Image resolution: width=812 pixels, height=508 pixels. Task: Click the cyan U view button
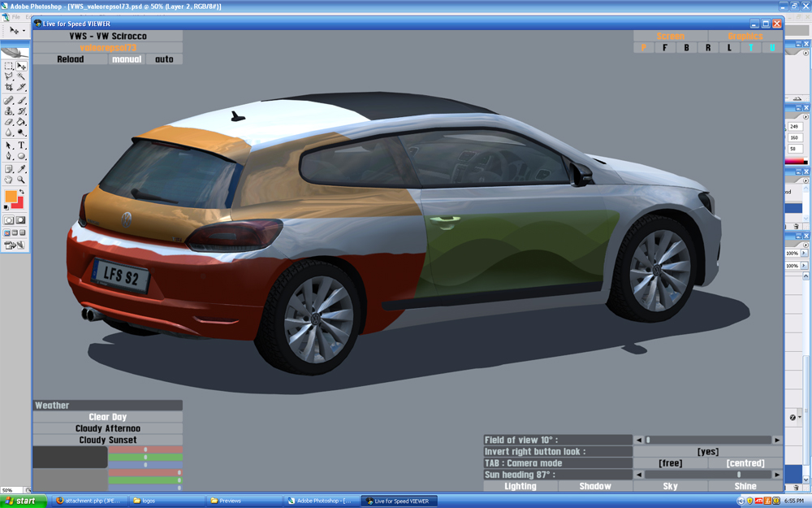(772, 48)
